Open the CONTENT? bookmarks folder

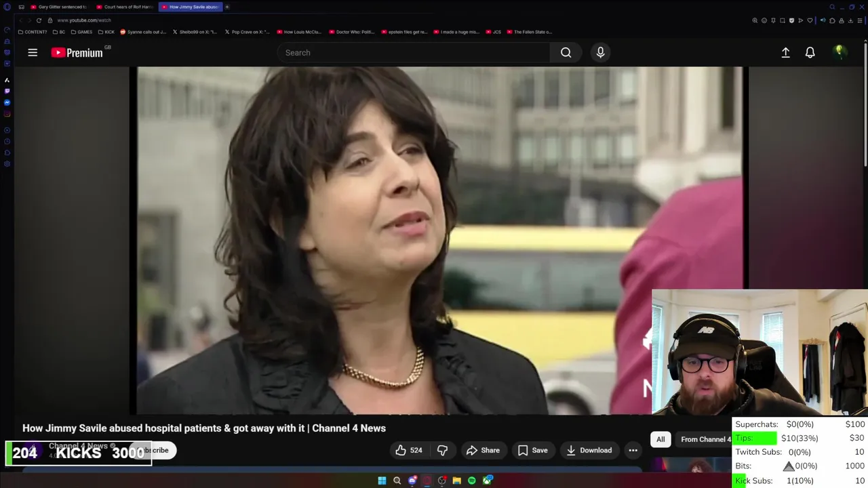33,32
